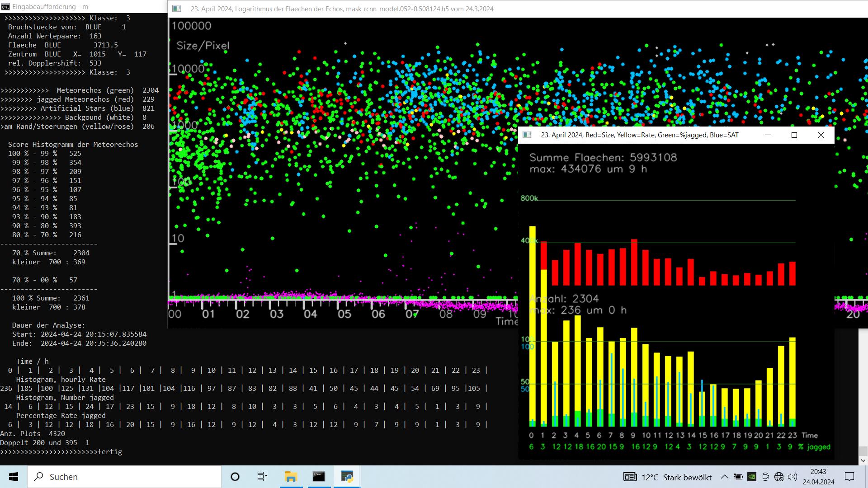The image size is (868, 488).
Task: Expand hidden system tray icons chevron
Action: pos(724,477)
